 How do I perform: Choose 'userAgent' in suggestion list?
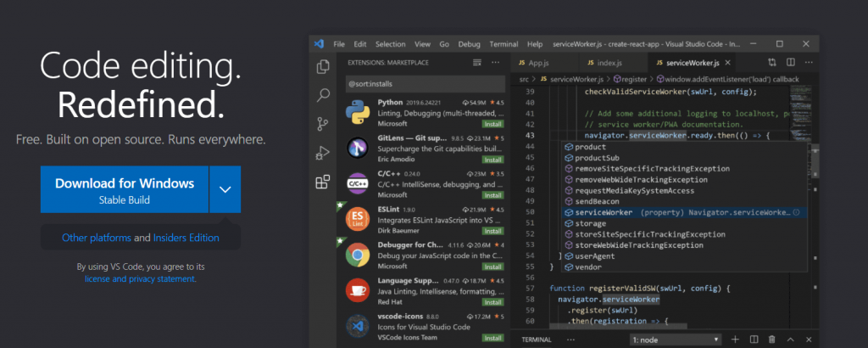(x=685, y=256)
